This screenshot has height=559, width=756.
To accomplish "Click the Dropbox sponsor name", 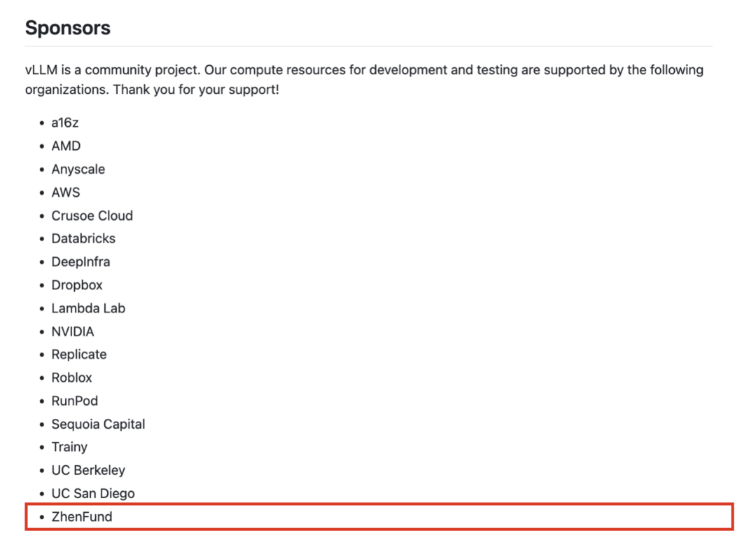I will click(77, 285).
